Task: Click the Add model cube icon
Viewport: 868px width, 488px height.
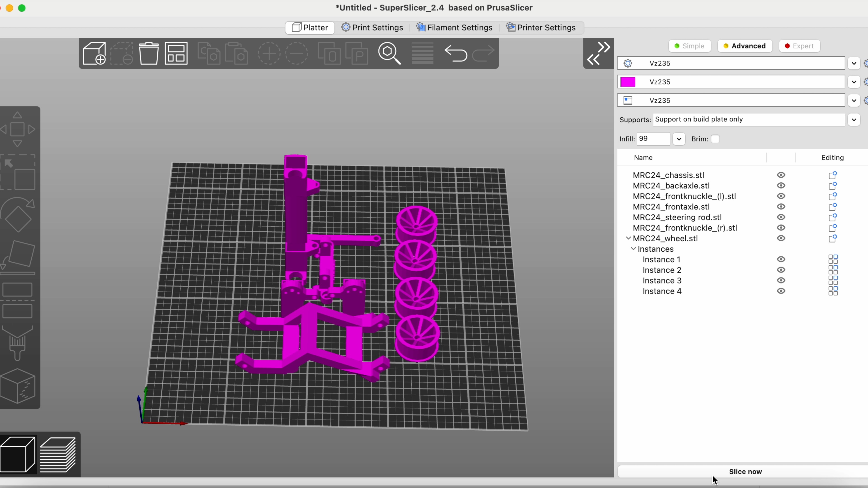Action: tap(94, 53)
